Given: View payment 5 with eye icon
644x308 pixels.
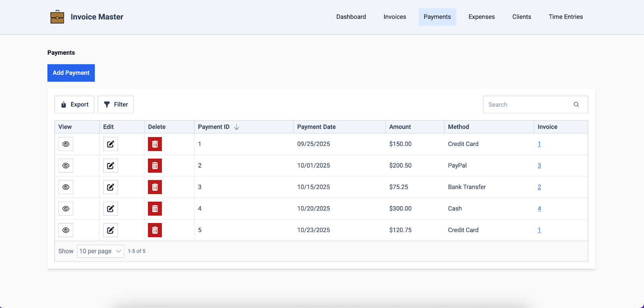Looking at the screenshot, I should (x=66, y=230).
